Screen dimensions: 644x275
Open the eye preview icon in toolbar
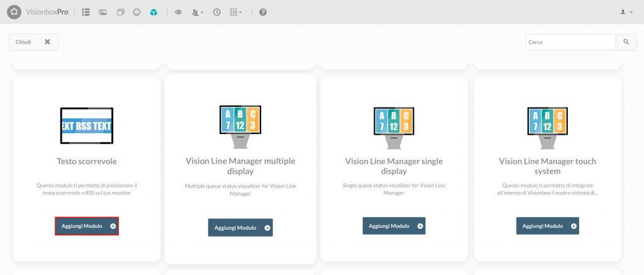(178, 13)
